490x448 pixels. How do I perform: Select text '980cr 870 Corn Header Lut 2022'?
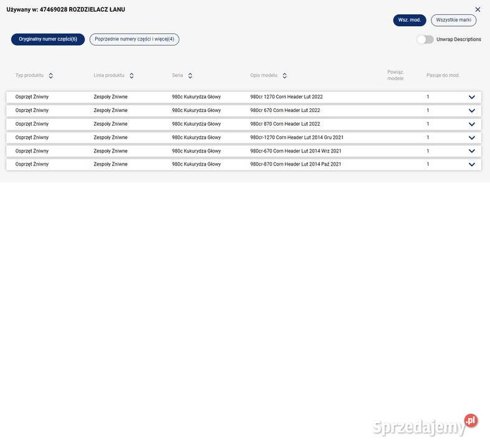(x=285, y=124)
